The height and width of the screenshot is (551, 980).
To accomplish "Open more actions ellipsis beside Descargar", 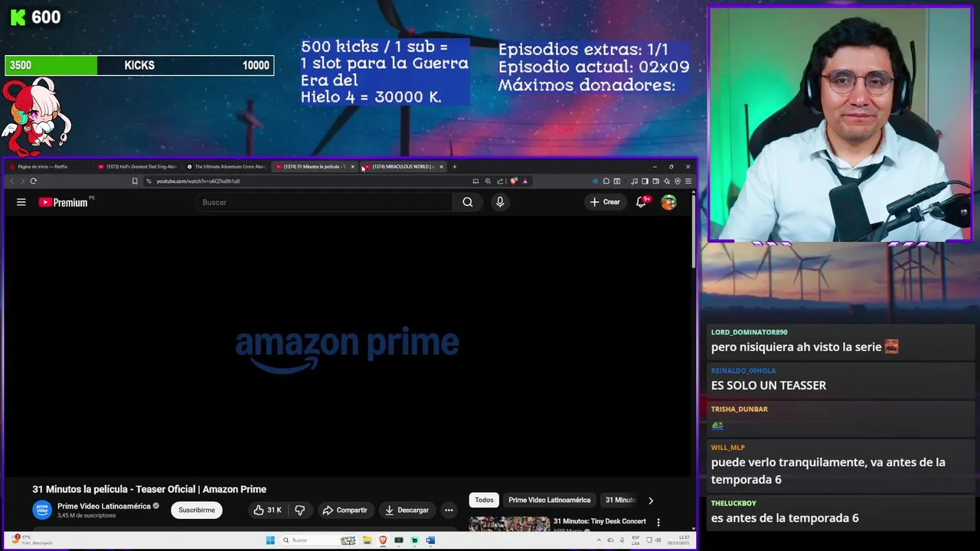I will (449, 510).
